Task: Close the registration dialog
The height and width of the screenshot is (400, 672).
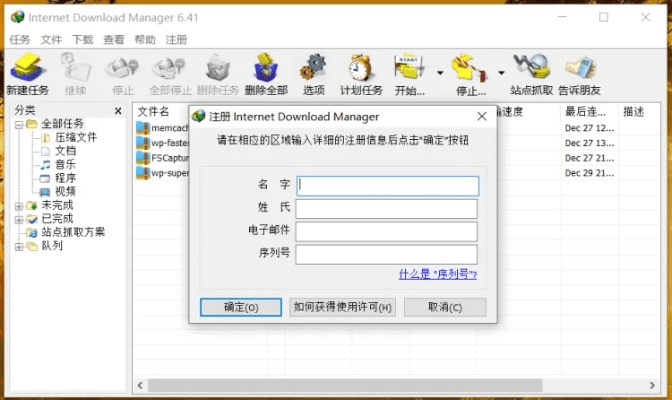Action: [x=482, y=117]
